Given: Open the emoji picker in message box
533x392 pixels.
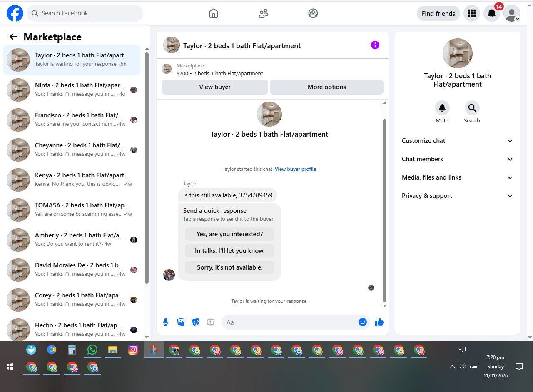Looking at the screenshot, I should click(363, 322).
